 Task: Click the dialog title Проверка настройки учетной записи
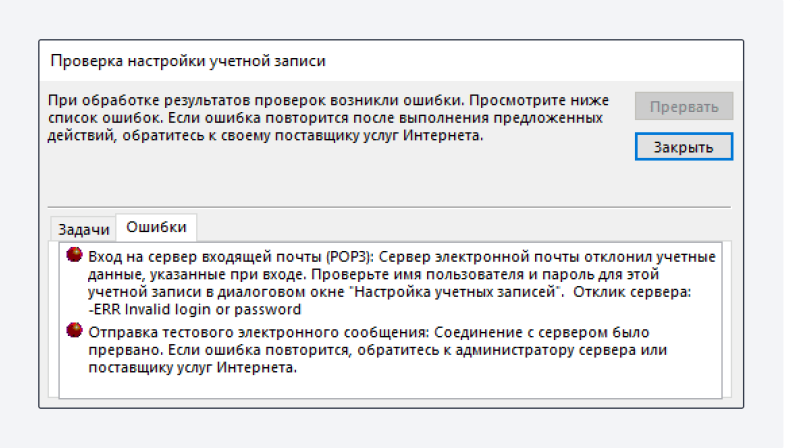tap(188, 61)
